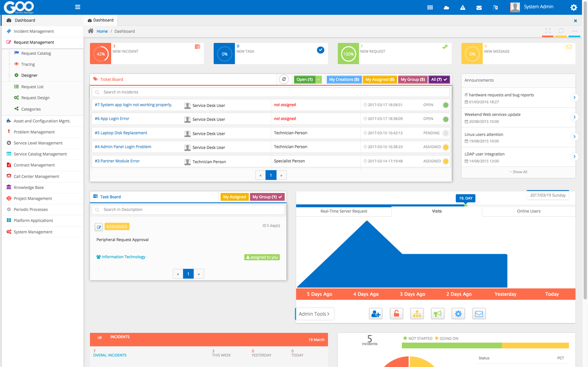Open ticket #3 Partner Module Error
This screenshot has height=367, width=588.
tap(117, 161)
